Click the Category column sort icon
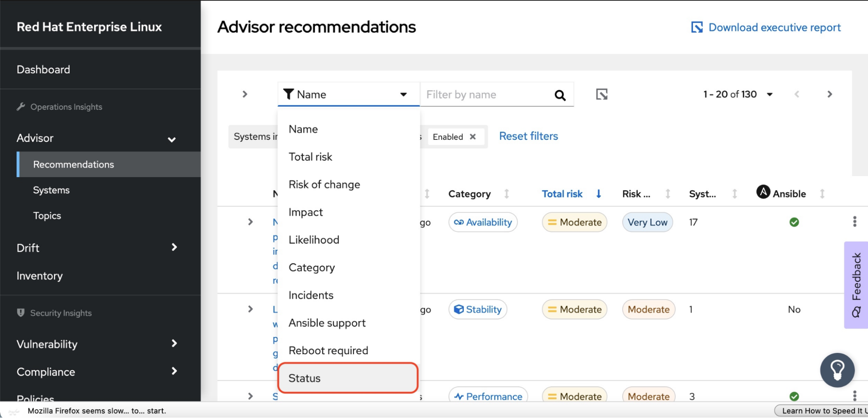 506,194
